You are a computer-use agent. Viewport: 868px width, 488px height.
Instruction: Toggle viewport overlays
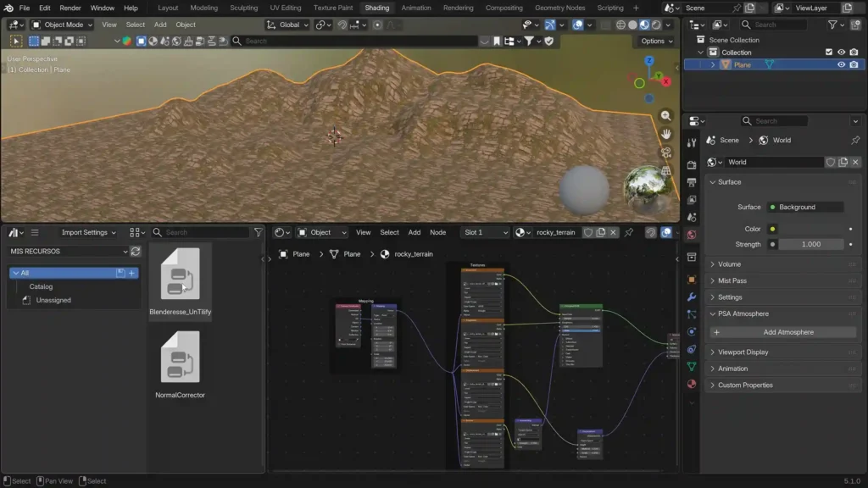pos(577,25)
